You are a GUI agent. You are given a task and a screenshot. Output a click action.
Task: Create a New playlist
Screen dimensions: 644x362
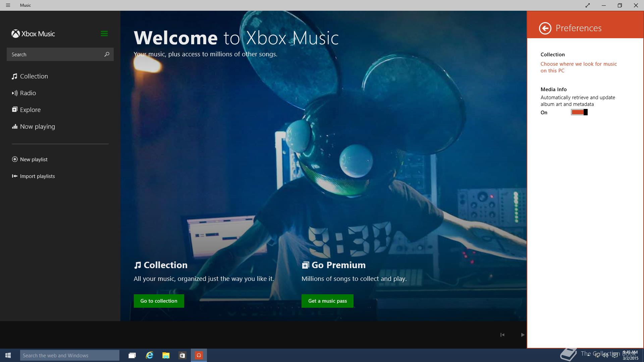30,160
